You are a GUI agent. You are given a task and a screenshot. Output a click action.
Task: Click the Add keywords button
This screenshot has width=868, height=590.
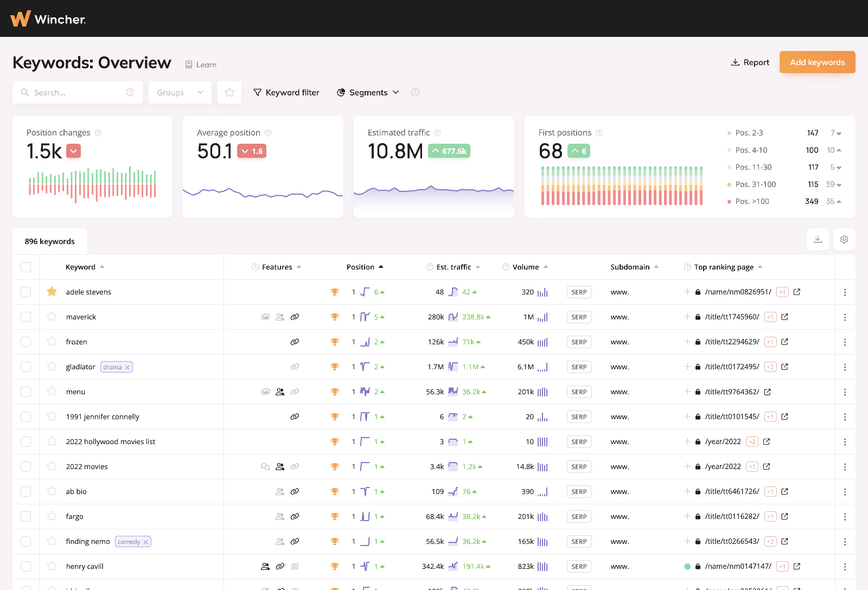[x=817, y=62]
